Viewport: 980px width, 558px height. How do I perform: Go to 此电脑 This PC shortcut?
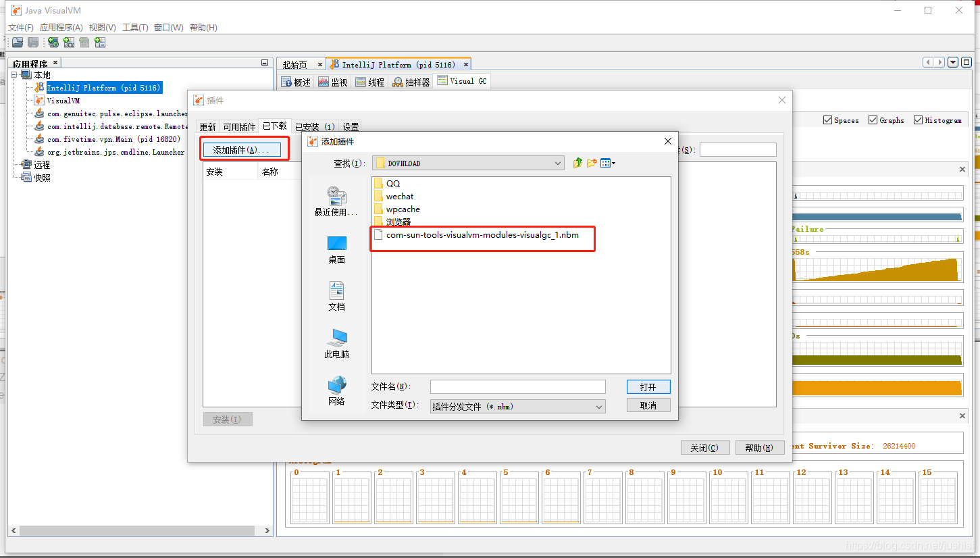[336, 344]
